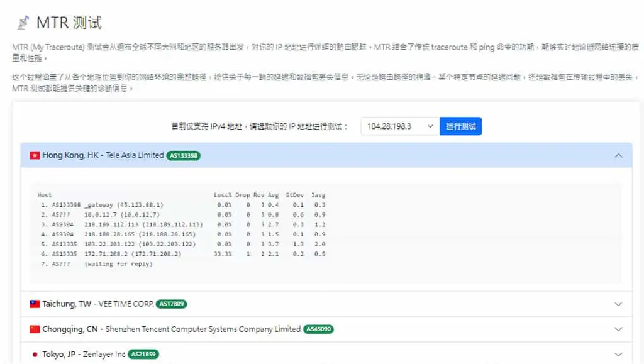Click the Hong Kong flag icon
The height and width of the screenshot is (364, 644).
[x=35, y=155]
